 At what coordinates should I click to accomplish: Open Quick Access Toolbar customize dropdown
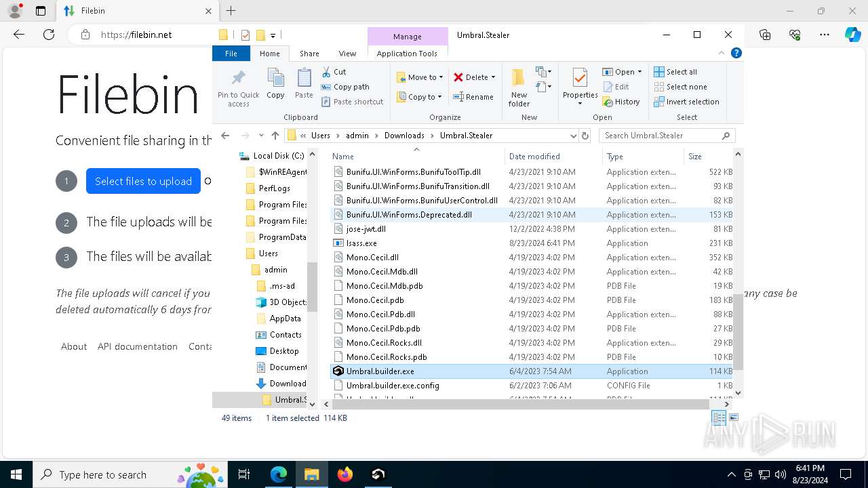pyautogui.click(x=273, y=35)
